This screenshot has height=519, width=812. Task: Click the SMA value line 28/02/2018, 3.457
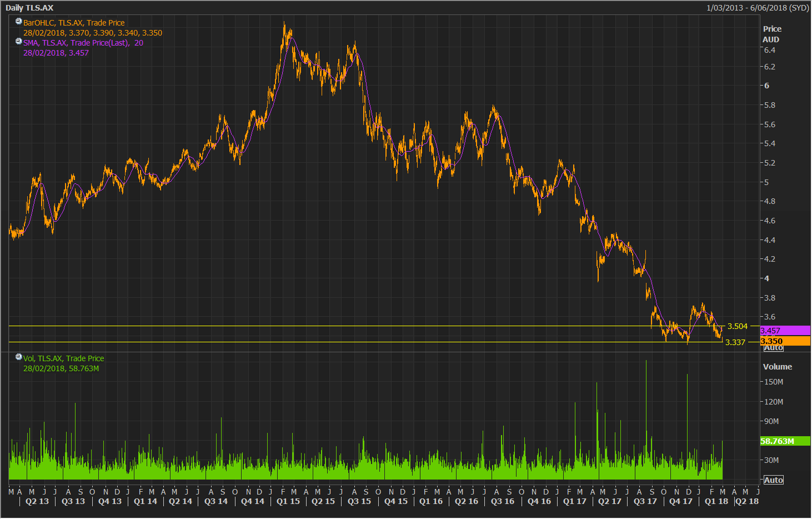(x=56, y=53)
